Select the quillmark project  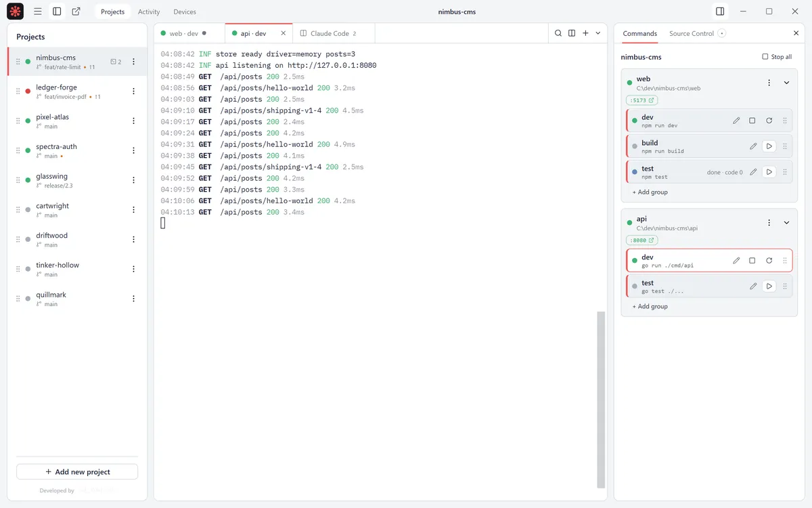[x=77, y=299]
